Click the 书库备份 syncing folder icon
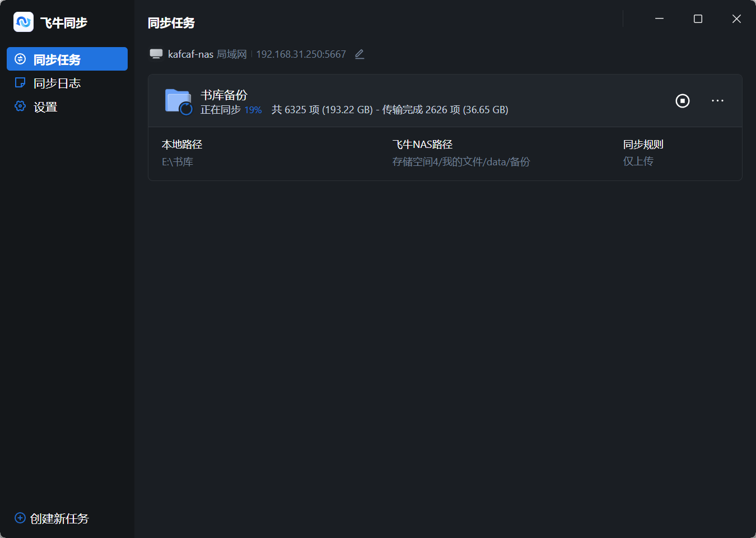This screenshot has height=538, width=756. coord(179,101)
